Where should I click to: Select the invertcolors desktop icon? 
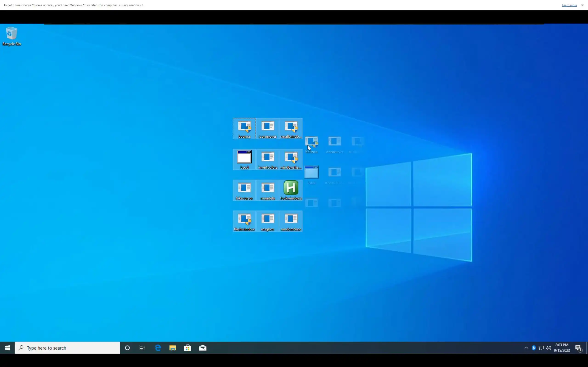click(x=267, y=157)
